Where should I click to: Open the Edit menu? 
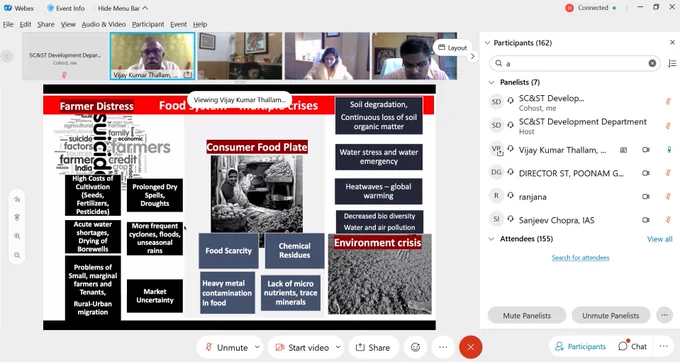[26, 24]
